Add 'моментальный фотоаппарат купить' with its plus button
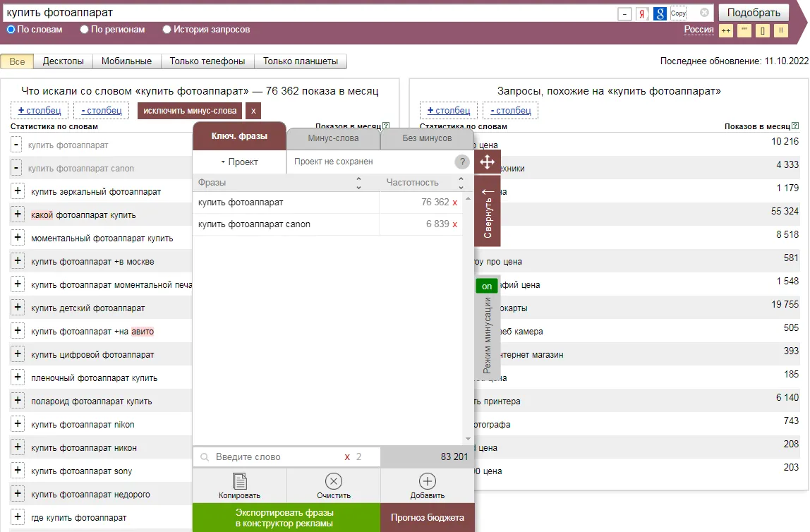The height and width of the screenshot is (532, 810). pos(17,238)
